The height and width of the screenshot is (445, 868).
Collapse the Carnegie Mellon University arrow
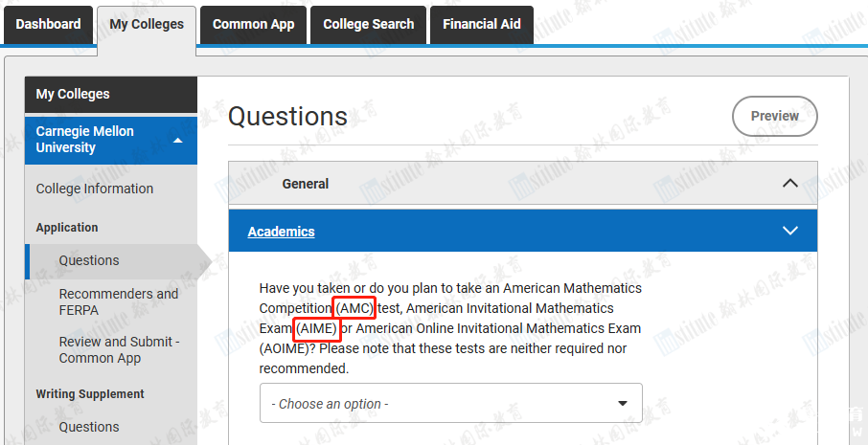178,141
